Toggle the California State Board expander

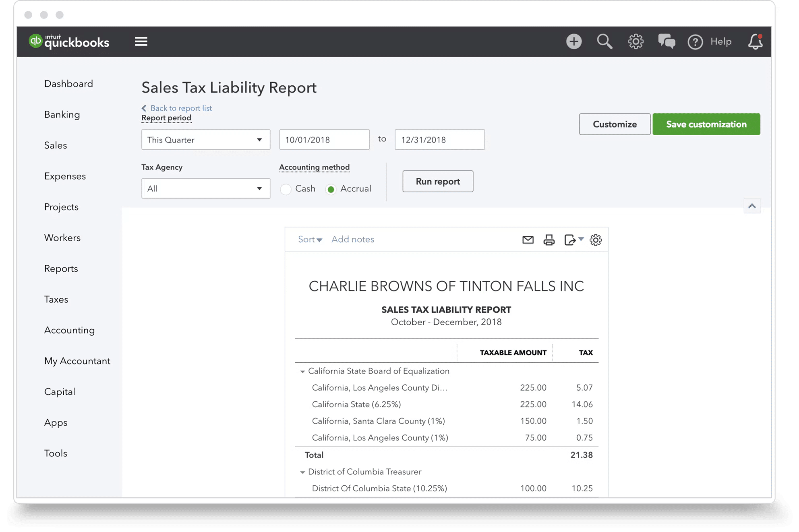(302, 371)
